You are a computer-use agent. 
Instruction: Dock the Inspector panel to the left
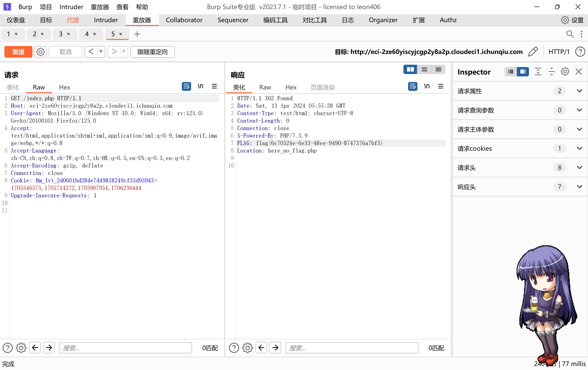pos(511,72)
